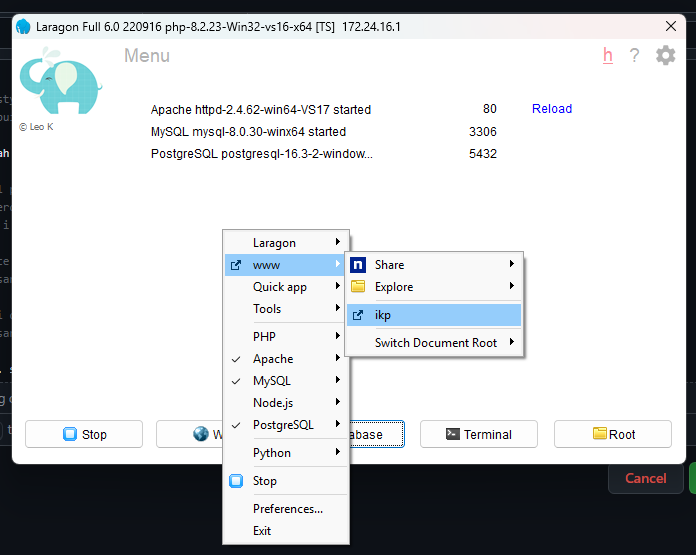Click the Terminal button's console icon

453,434
